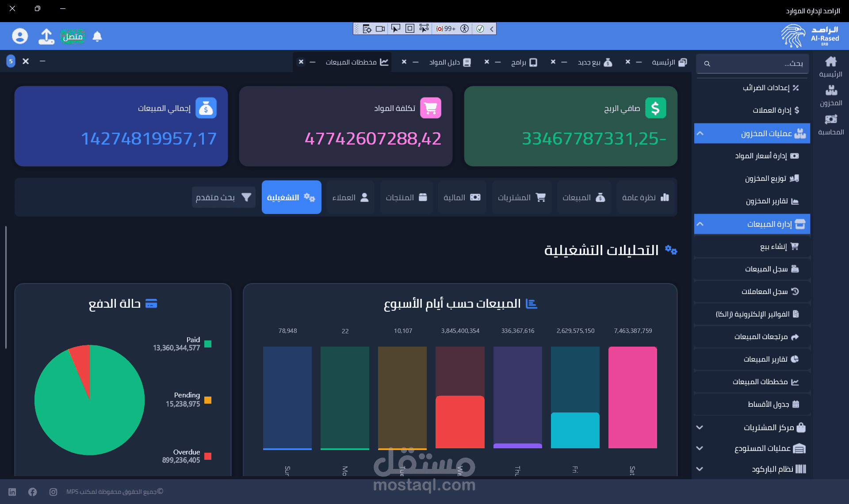Click the cloud upload icon
849x504 pixels.
coord(46,36)
